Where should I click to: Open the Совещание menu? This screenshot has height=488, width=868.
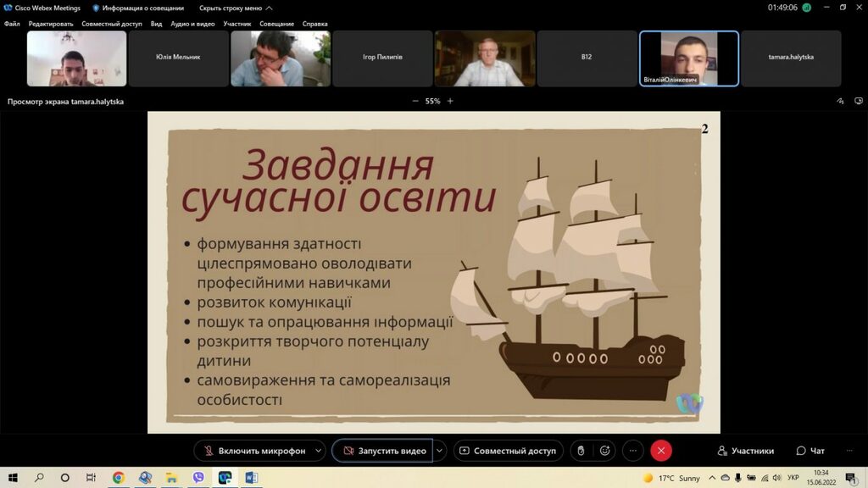click(276, 24)
